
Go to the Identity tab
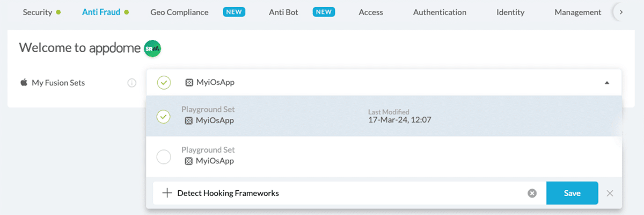(510, 12)
